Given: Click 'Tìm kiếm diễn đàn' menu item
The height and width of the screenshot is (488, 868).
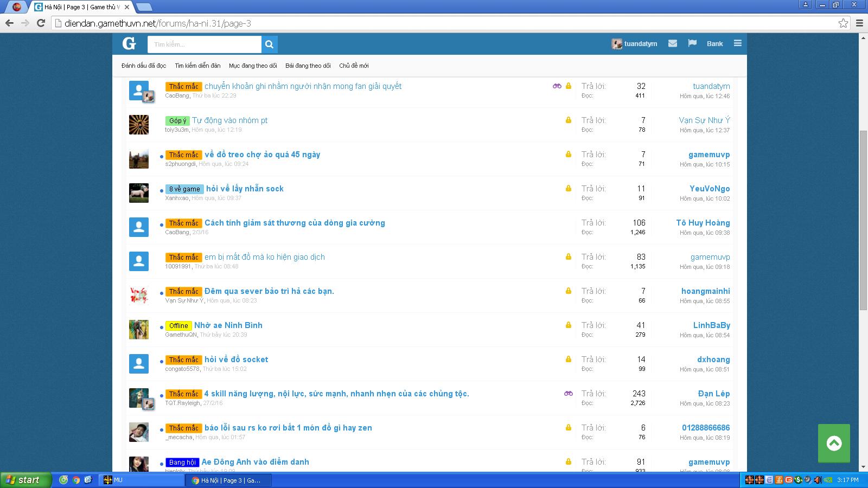Looking at the screenshot, I should coord(197,66).
